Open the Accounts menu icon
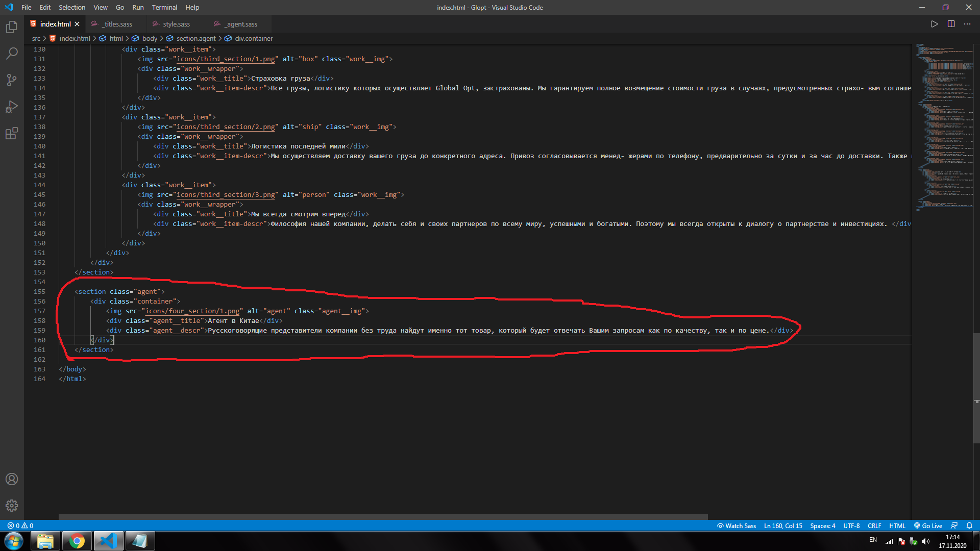The width and height of the screenshot is (980, 551). click(x=12, y=479)
